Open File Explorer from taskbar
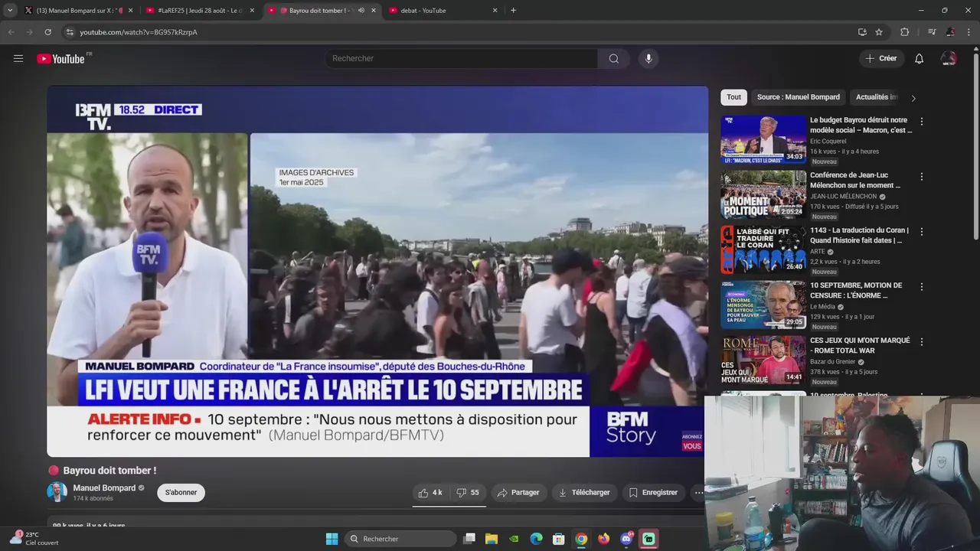Viewport: 980px width, 551px height. click(492, 539)
